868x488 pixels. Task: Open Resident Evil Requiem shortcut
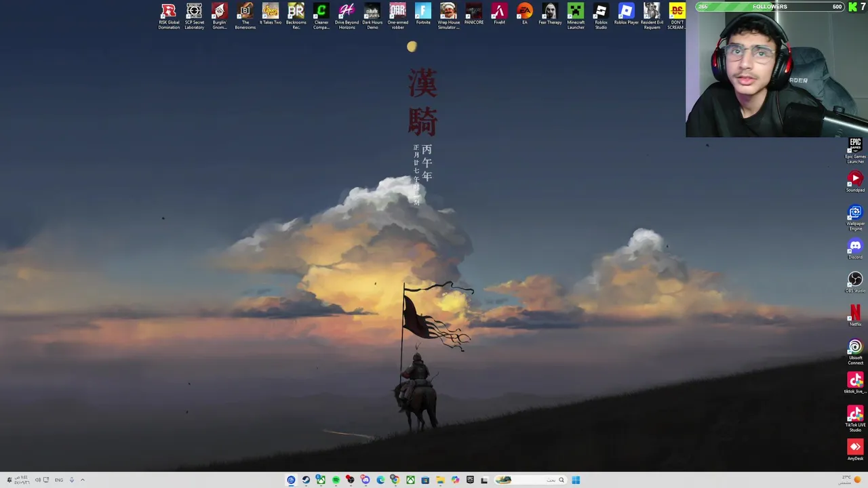(652, 16)
